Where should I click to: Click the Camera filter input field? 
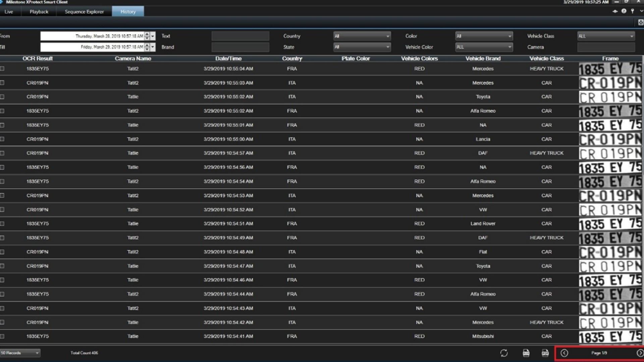[x=606, y=47]
